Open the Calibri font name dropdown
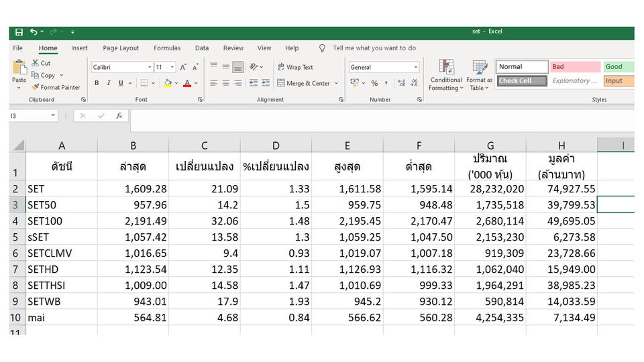644x362 pixels. [x=150, y=67]
